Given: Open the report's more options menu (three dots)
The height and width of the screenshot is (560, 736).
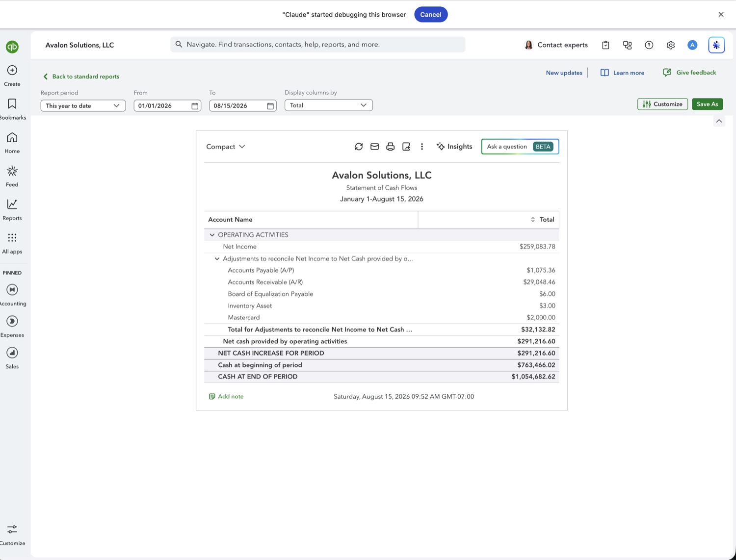Looking at the screenshot, I should (422, 147).
